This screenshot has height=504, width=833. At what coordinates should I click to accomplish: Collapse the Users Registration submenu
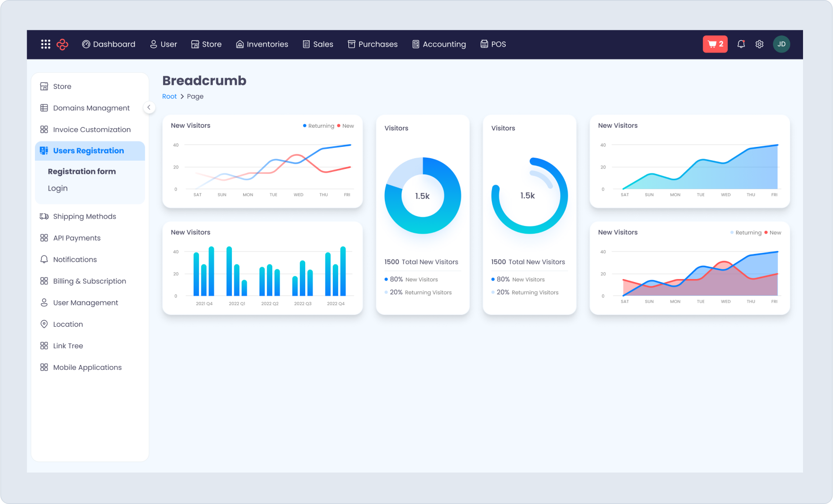click(x=89, y=151)
